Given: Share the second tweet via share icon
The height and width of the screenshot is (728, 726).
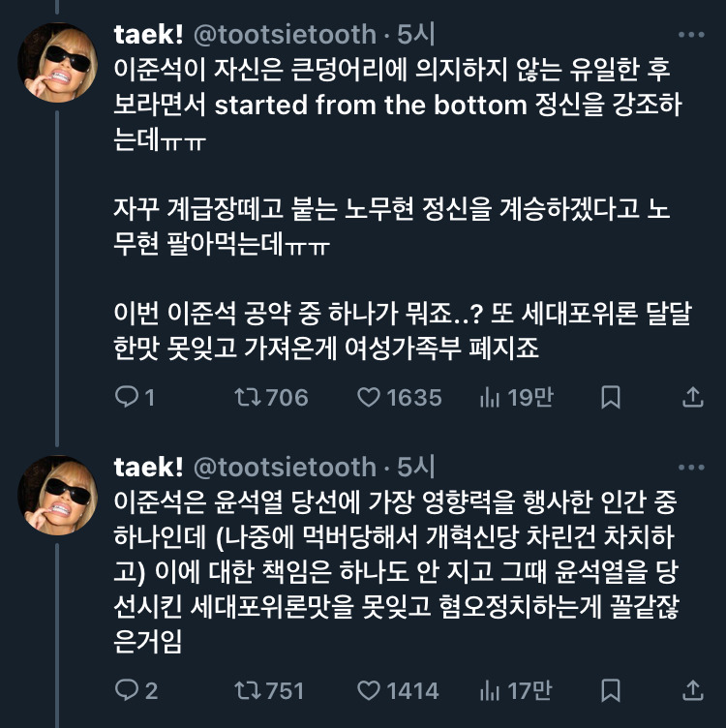Looking at the screenshot, I should [693, 690].
